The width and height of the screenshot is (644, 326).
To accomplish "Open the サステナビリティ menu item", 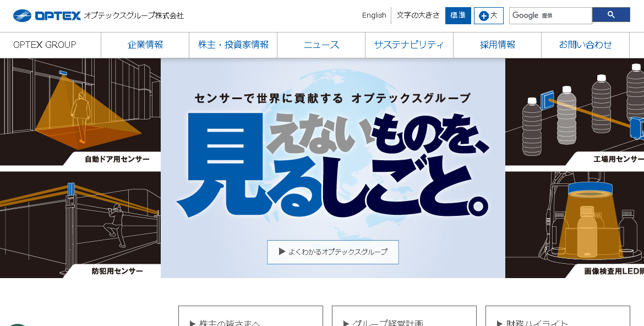I will (x=409, y=45).
